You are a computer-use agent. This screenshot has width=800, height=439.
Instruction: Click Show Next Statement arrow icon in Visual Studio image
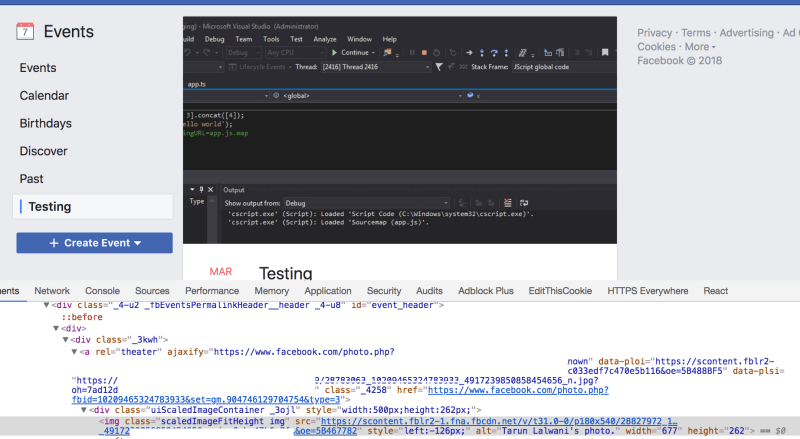[469, 53]
